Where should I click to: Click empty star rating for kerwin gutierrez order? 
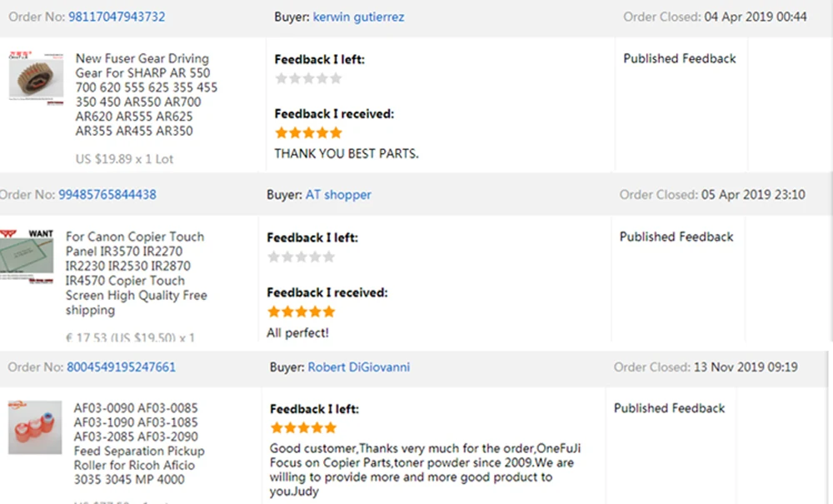pos(308,78)
